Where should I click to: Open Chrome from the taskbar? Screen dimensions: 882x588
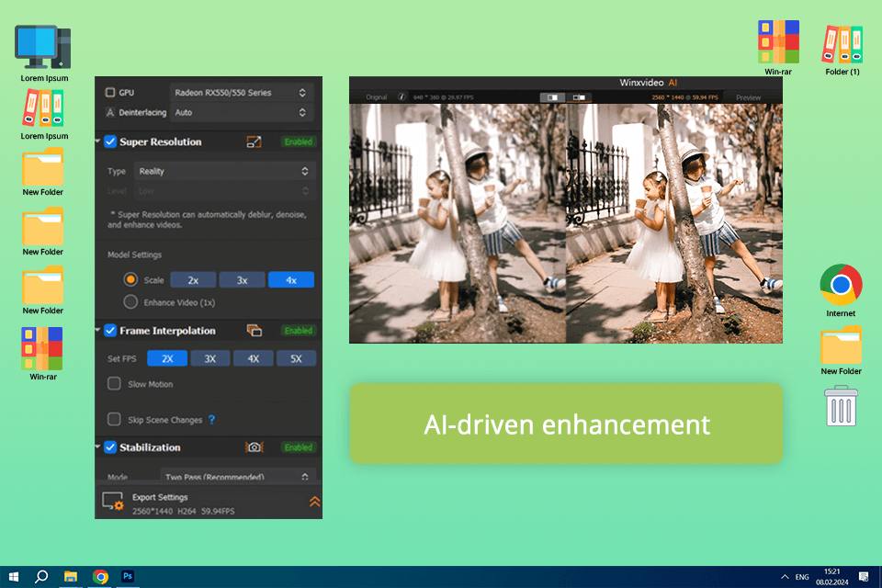tap(100, 577)
